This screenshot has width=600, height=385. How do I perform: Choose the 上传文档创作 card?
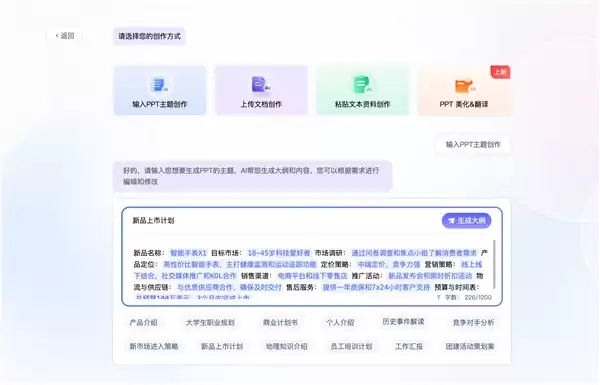tap(261, 90)
